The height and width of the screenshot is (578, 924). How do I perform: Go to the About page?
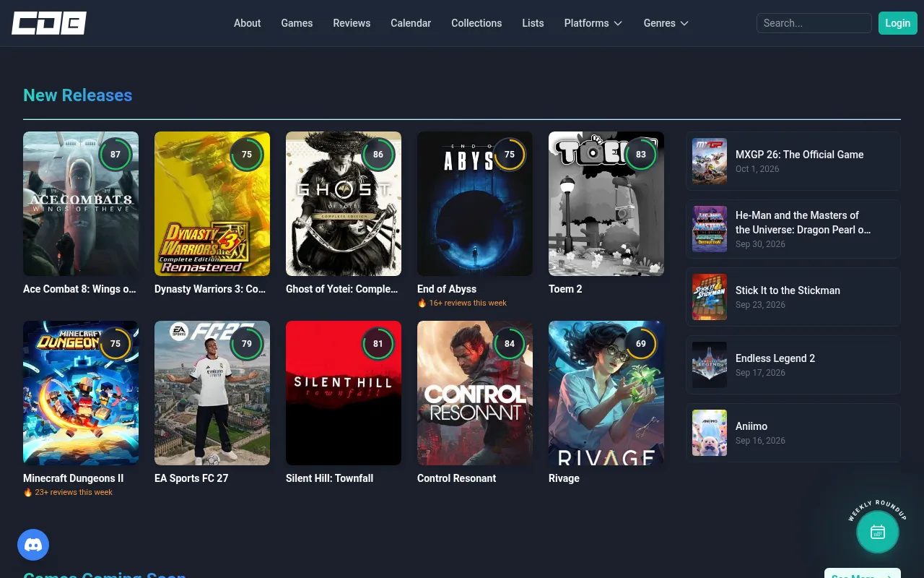(247, 23)
